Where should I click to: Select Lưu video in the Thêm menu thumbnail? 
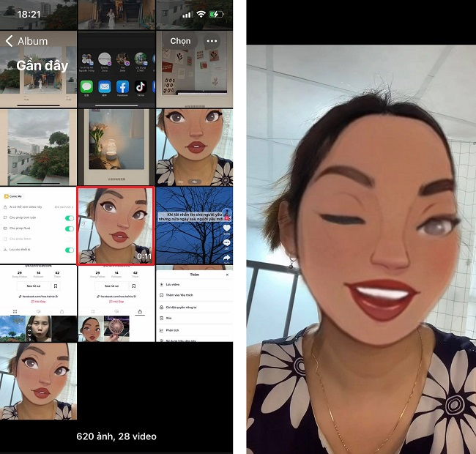(x=194, y=285)
